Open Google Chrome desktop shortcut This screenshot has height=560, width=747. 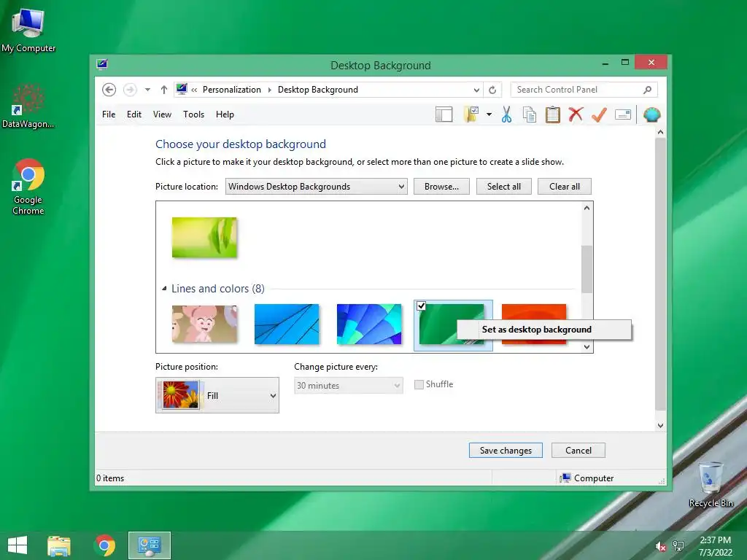pos(28,187)
